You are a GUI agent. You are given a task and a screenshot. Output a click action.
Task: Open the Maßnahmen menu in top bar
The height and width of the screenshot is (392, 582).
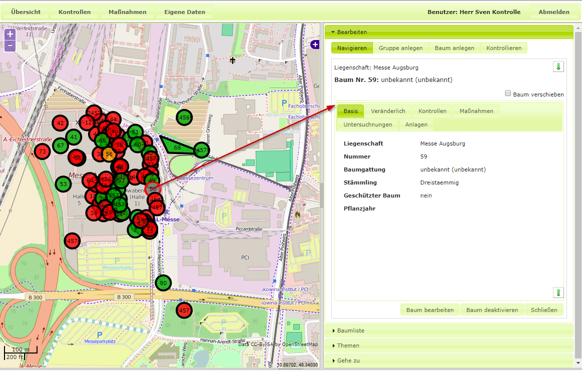coord(127,12)
